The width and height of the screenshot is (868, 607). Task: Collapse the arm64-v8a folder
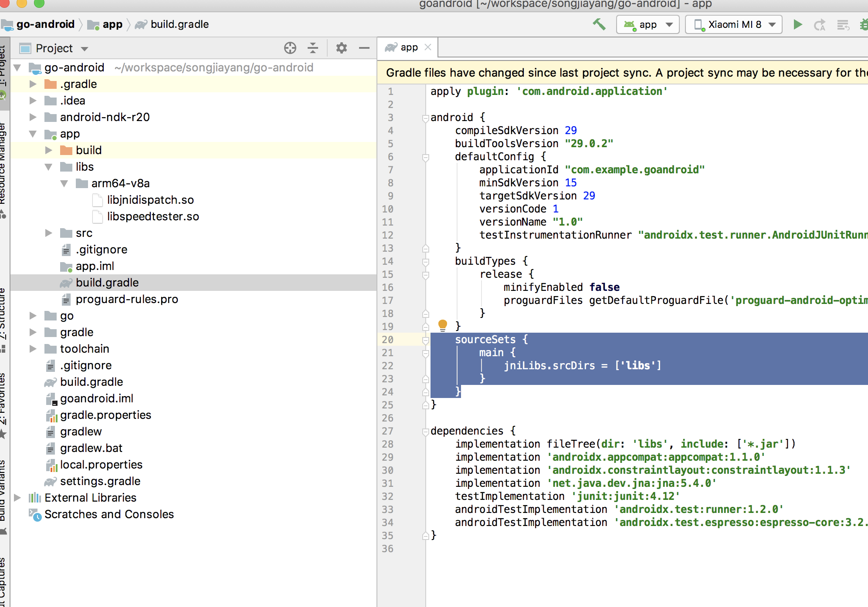[x=64, y=183]
